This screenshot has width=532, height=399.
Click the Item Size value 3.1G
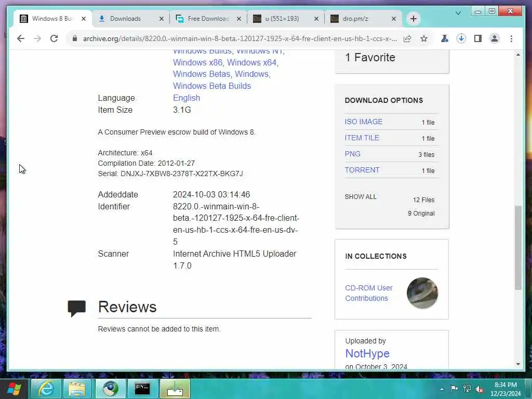pyautogui.click(x=182, y=110)
